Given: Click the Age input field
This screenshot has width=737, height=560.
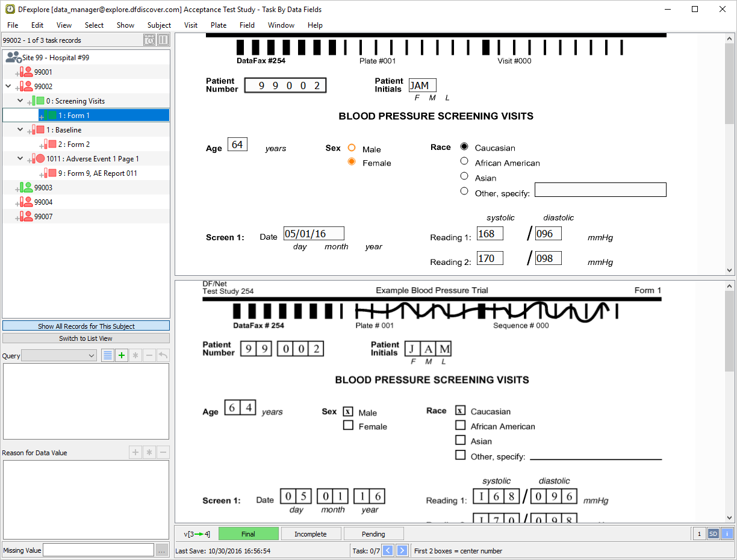Looking at the screenshot, I should pos(237,145).
